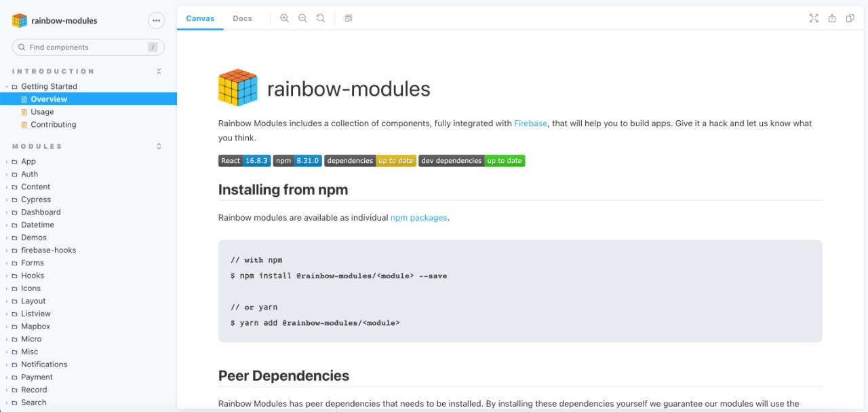Copy the canvas link
Image resolution: width=868 pixels, height=412 pixels.
coord(850,18)
